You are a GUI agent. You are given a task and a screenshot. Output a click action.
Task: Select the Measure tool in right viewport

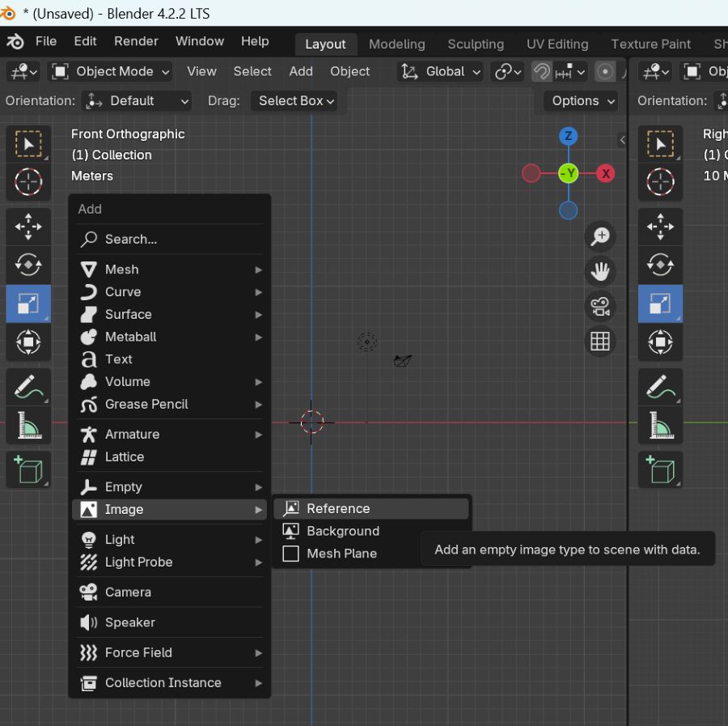pos(660,425)
